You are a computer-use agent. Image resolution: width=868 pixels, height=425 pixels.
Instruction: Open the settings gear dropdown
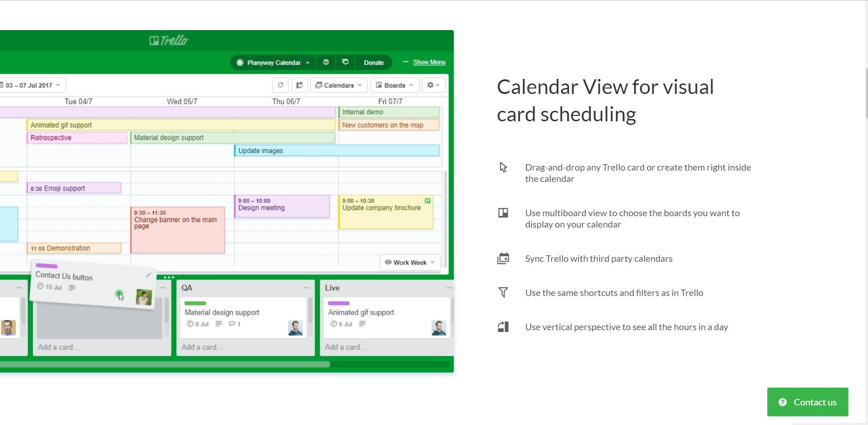click(433, 85)
